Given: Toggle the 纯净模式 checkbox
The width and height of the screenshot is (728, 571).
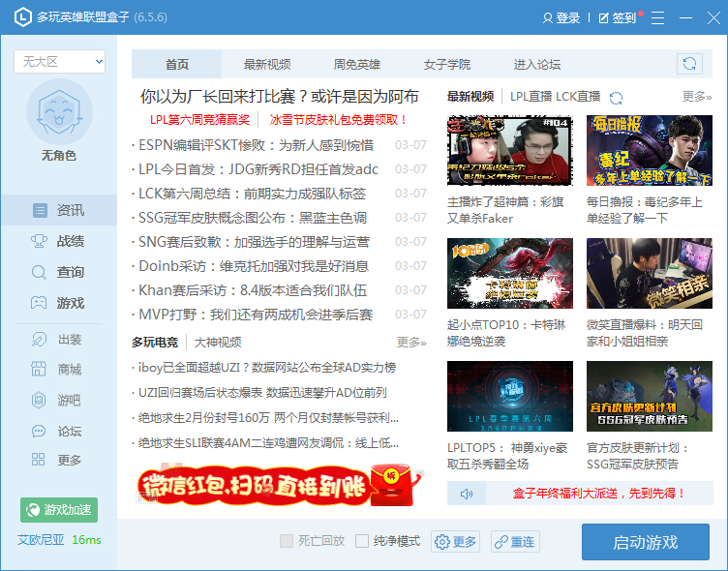Looking at the screenshot, I should click(362, 541).
